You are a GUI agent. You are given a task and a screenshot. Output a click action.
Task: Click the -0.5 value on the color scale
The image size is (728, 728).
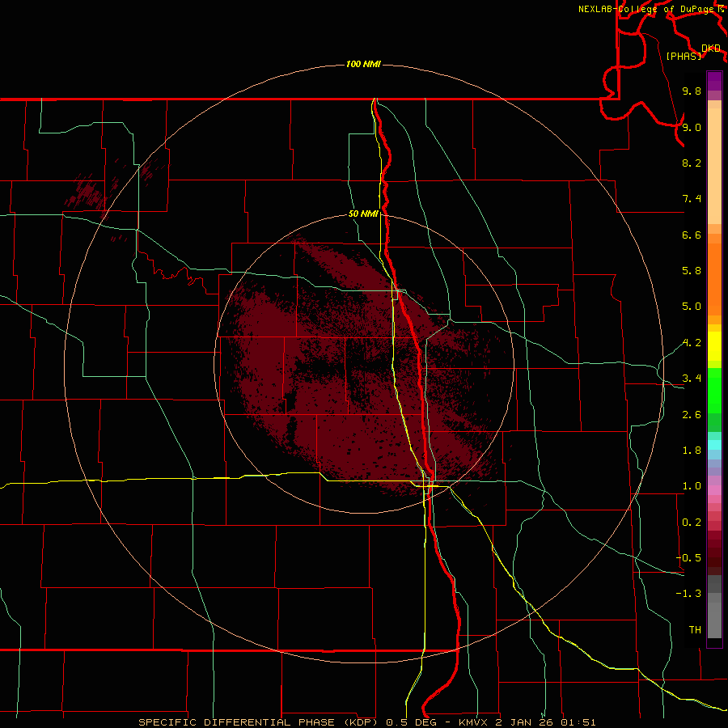pyautogui.click(x=688, y=557)
